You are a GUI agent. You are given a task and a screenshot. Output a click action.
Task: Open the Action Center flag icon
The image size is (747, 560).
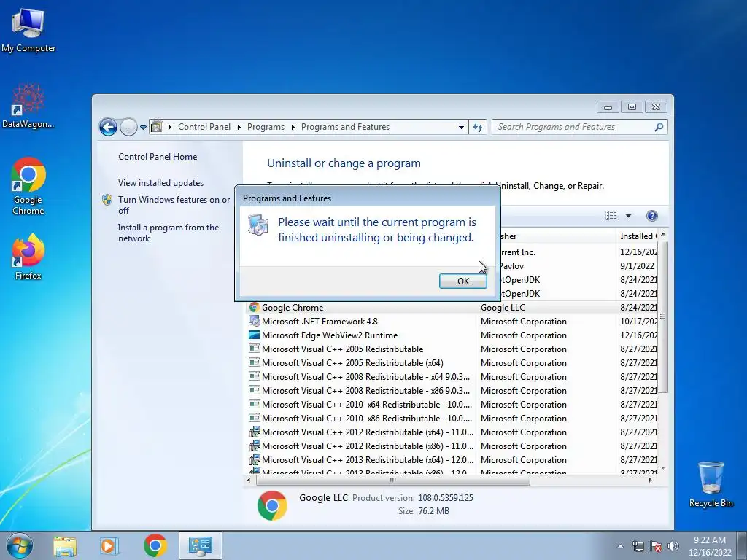point(656,546)
